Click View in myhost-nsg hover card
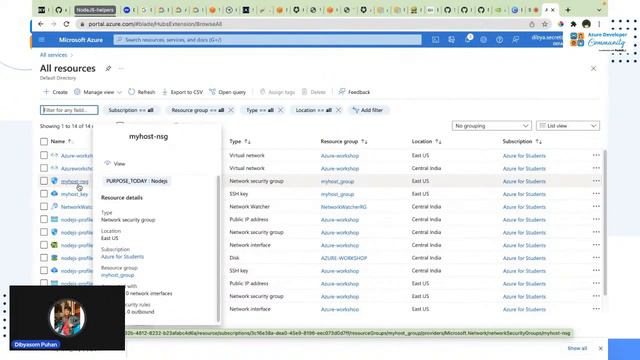Viewport: 640px width, 360px height. pos(115,164)
